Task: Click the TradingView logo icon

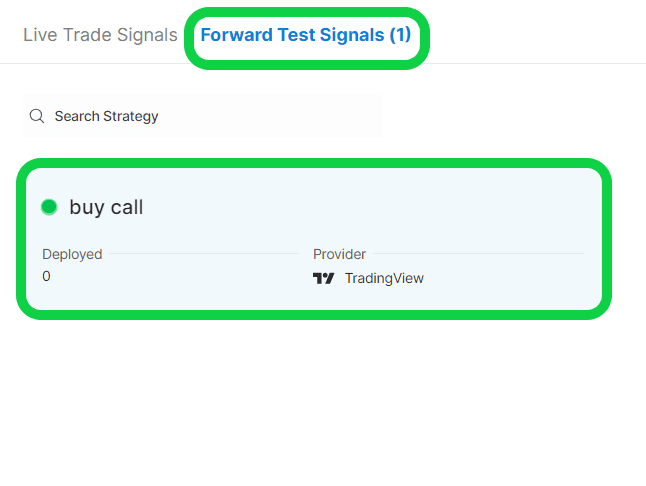Action: [x=324, y=278]
